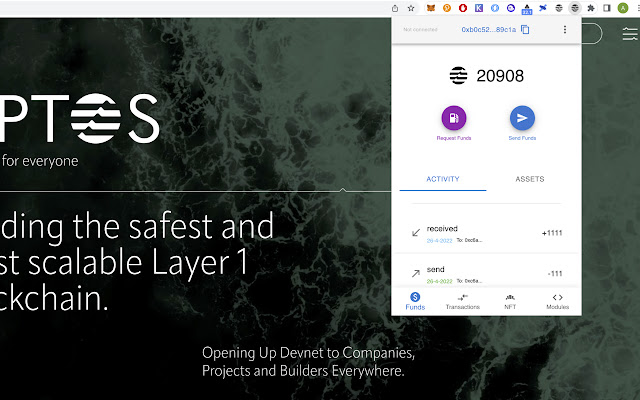Image resolution: width=640 pixels, height=400 pixels.
Task: Open the non-highlighted Aptos extension icon
Action: click(559, 8)
